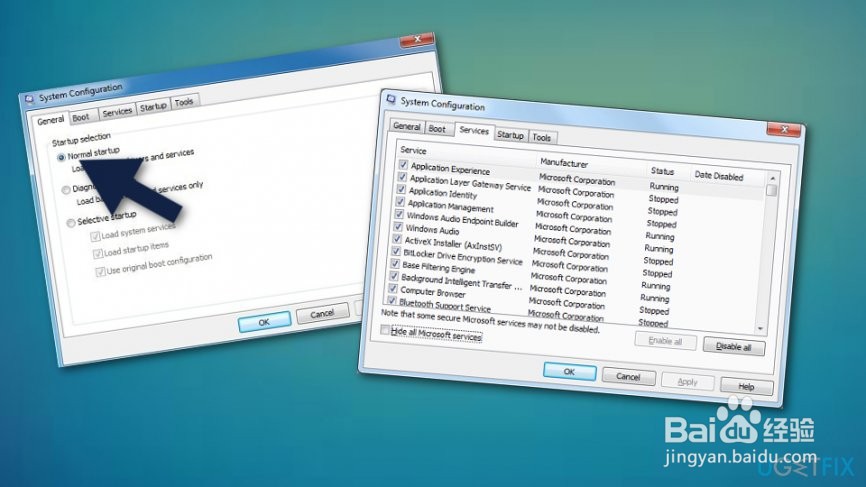Close the left System Configuration window
The width and height of the screenshot is (866, 487).
[417, 40]
